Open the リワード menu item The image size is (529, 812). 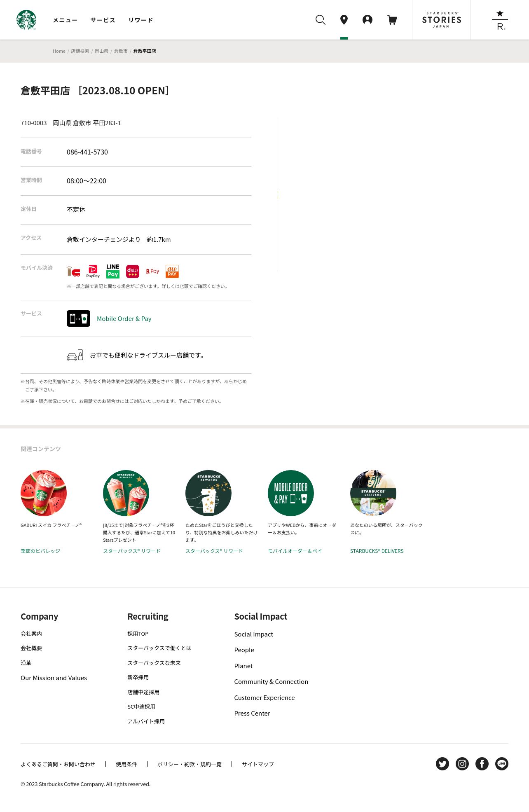coord(140,20)
